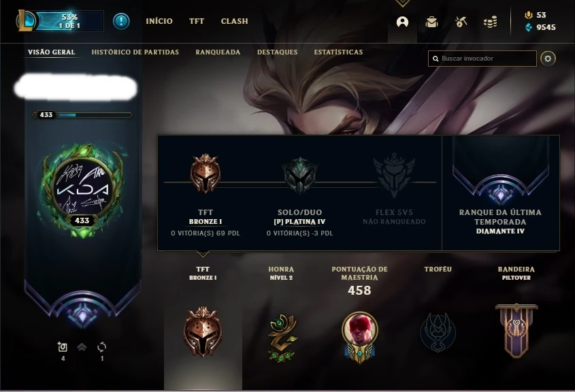Open profile settings gear icon
The height and width of the screenshot is (392, 575).
(548, 59)
